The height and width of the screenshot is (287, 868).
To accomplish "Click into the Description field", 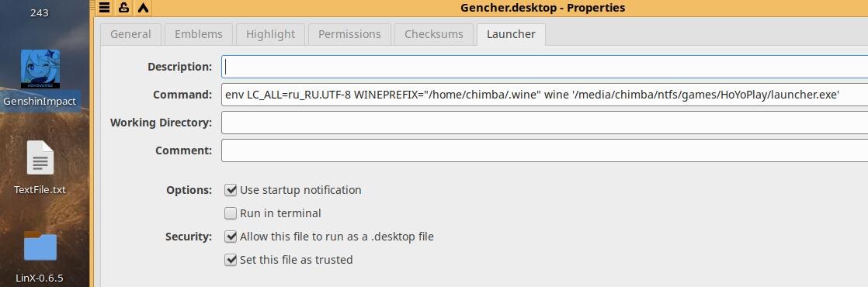I will (x=545, y=67).
